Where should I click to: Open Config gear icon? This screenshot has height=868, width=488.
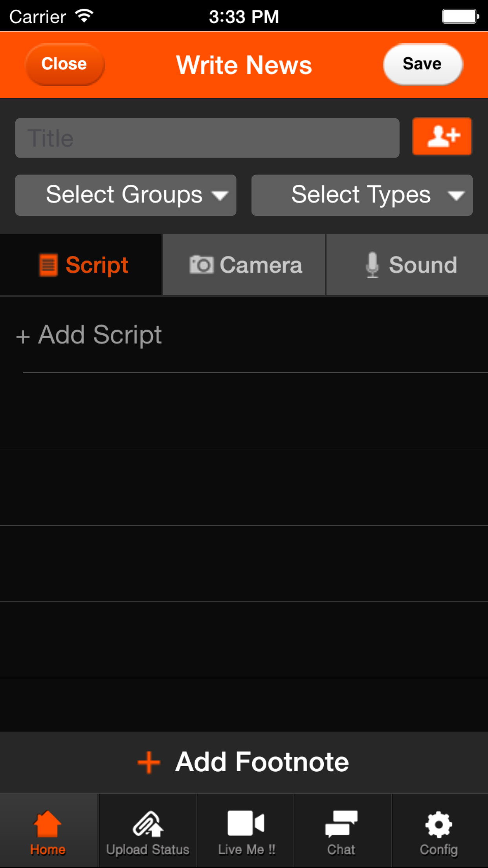pos(438,824)
